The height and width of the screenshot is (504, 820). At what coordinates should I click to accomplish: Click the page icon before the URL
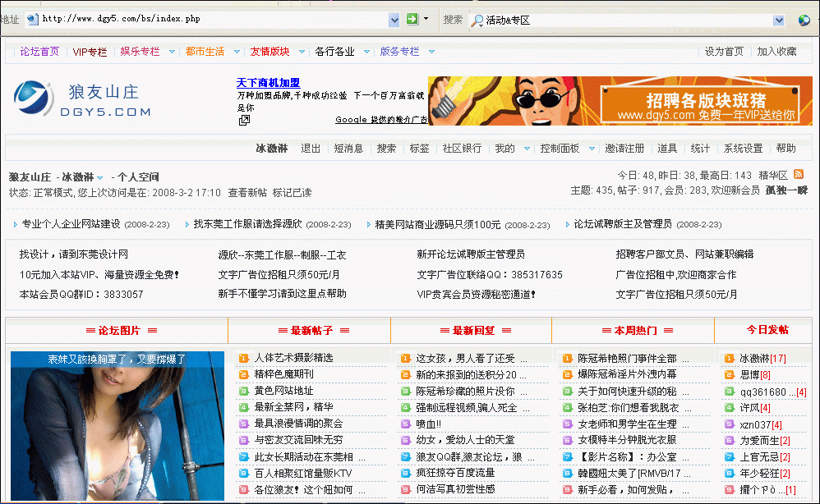click(x=33, y=19)
